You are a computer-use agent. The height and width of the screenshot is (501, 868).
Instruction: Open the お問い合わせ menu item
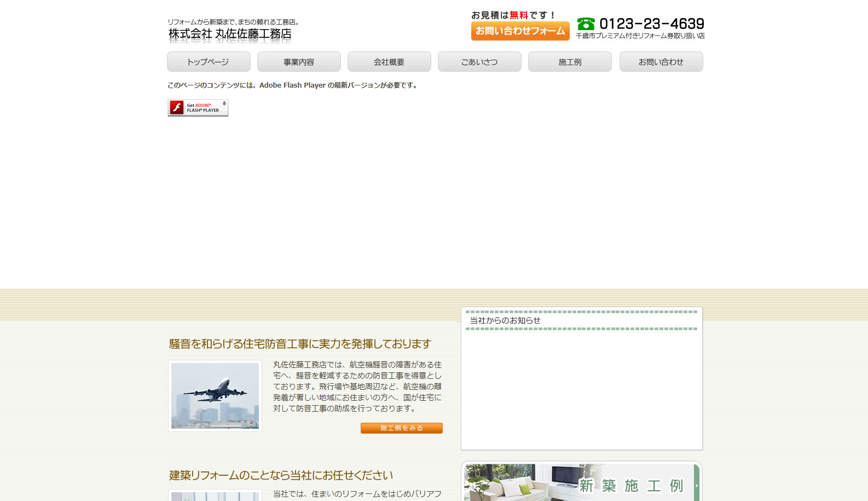[661, 62]
